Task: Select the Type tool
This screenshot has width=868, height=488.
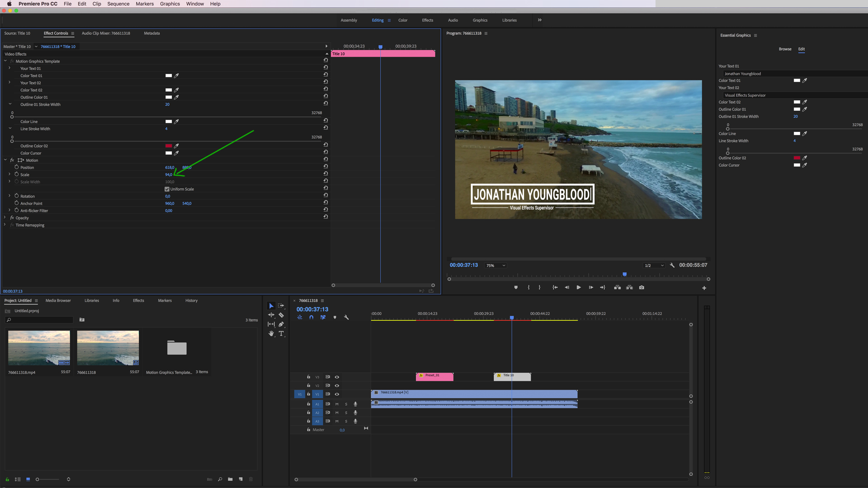Action: 281,333
